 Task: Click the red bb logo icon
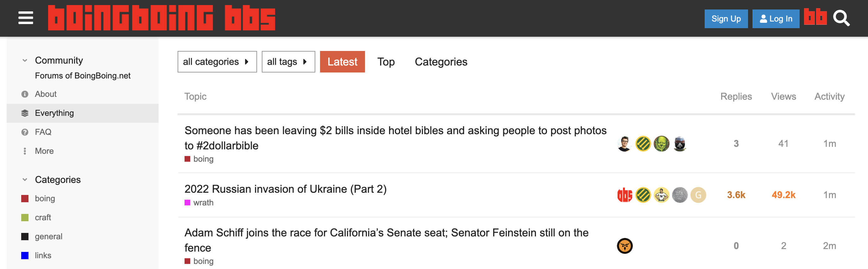[815, 17]
